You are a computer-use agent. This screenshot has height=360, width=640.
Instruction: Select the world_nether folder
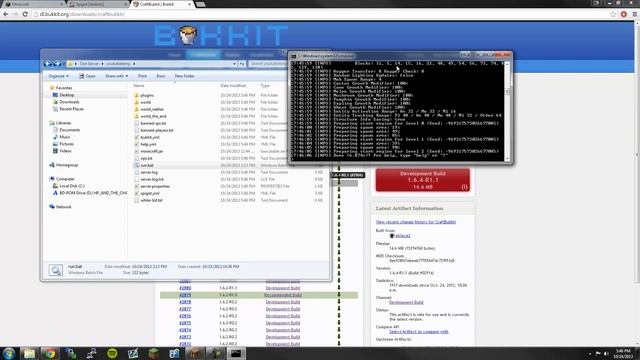[152, 109]
